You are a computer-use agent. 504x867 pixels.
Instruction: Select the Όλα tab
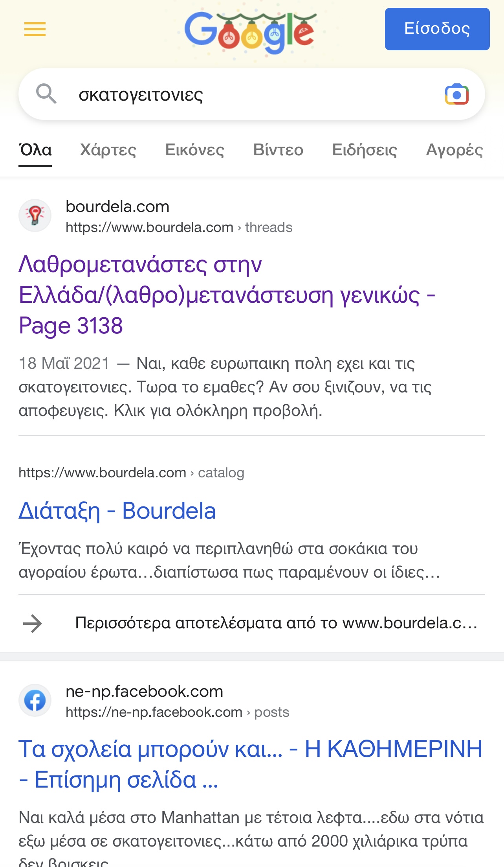[35, 150]
